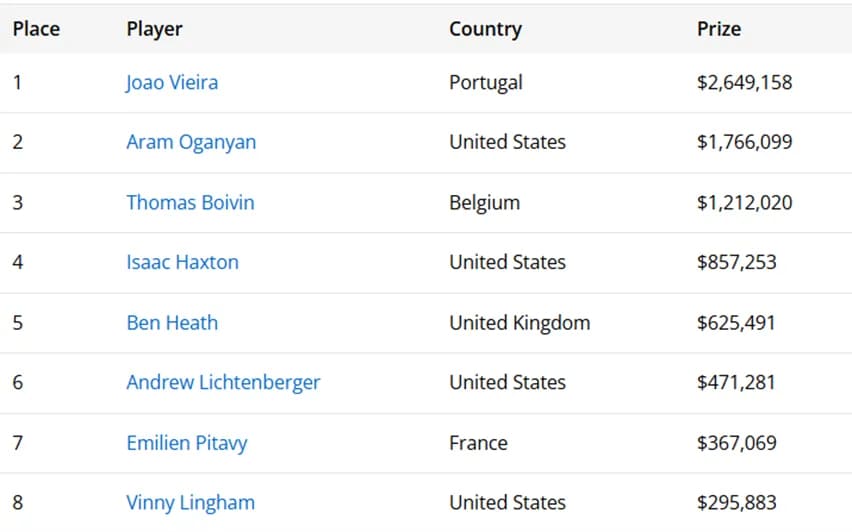The image size is (852, 532).
Task: Select the $295,883 eighth-place prize cell
Action: [737, 503]
